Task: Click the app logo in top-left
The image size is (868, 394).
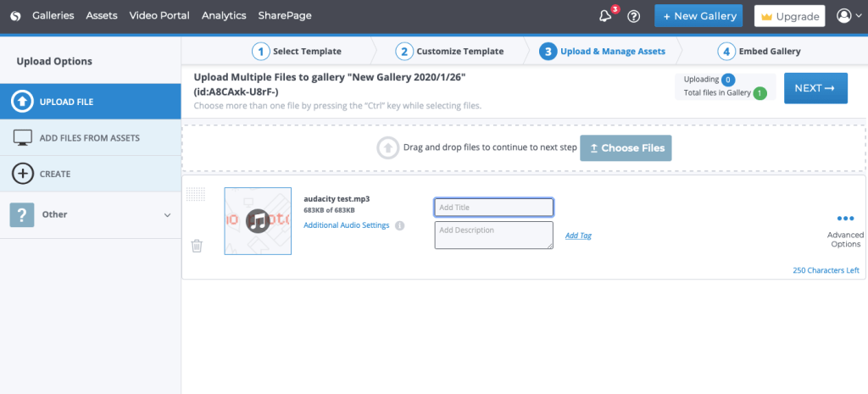Action: (x=15, y=15)
